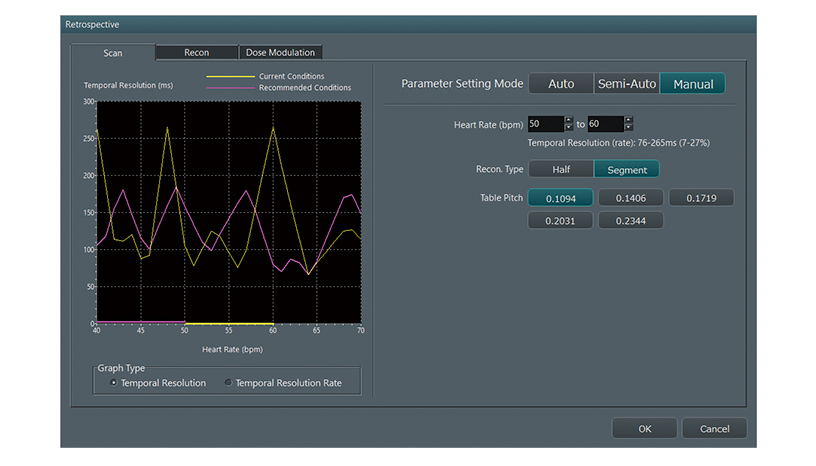The height and width of the screenshot is (466, 816).
Task: Select Temporal Resolution Rate graph type
Action: tap(284, 383)
